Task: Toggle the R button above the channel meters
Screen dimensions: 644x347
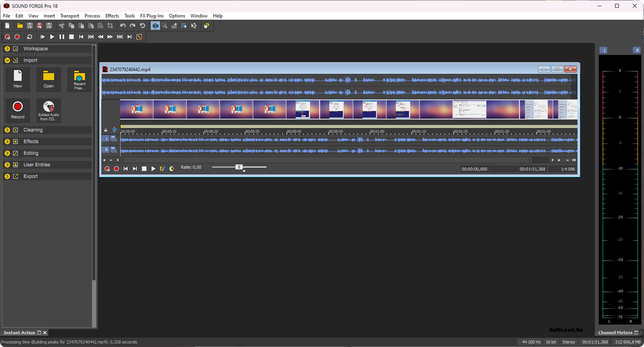Action: tap(636, 50)
